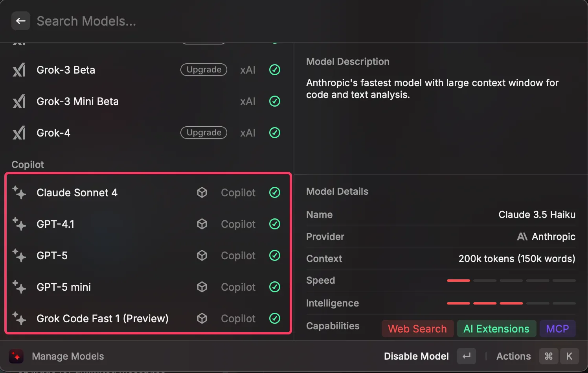
Task: Select the xAI logo next to Grok-4
Action: [x=19, y=133]
